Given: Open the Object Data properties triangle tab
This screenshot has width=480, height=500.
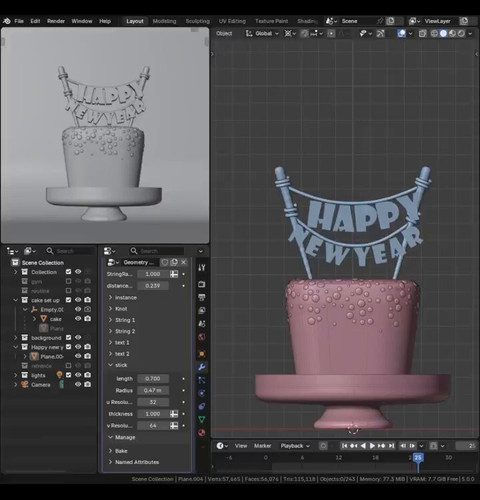Looking at the screenshot, I should click(202, 419).
